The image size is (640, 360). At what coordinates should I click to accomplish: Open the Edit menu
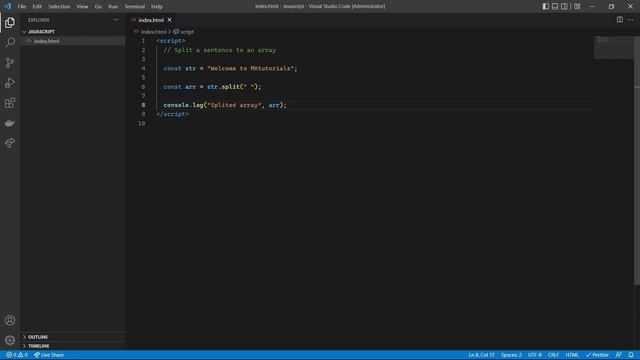(37, 7)
